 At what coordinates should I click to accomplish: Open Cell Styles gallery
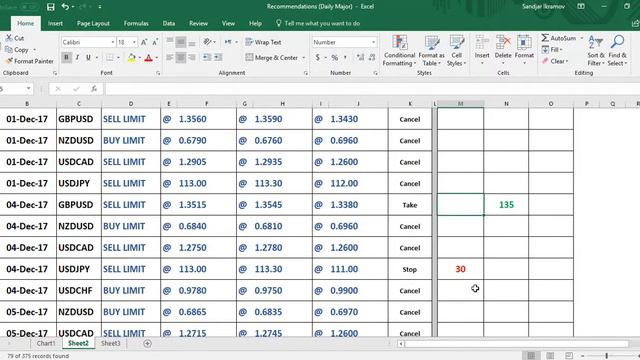click(x=456, y=51)
